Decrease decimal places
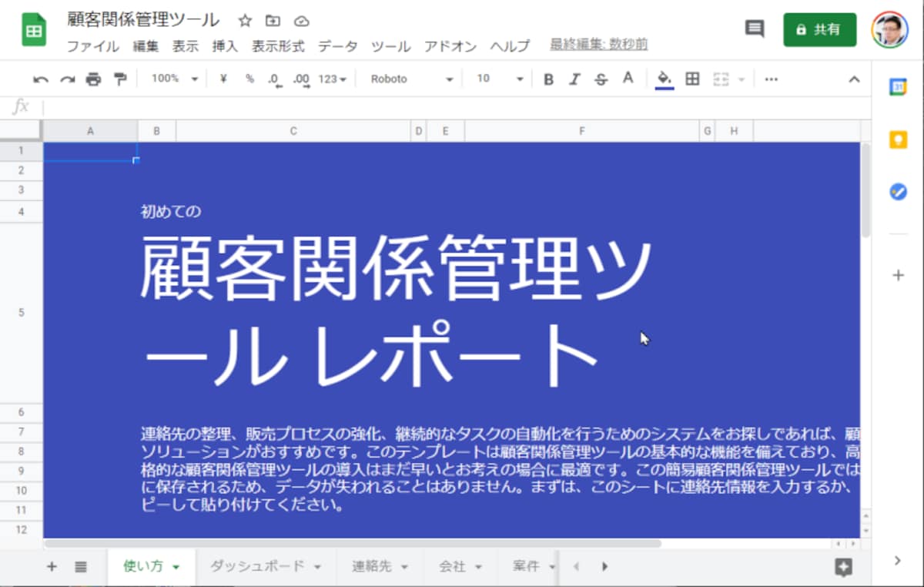Viewport: 924px width, 587px height. coord(275,79)
